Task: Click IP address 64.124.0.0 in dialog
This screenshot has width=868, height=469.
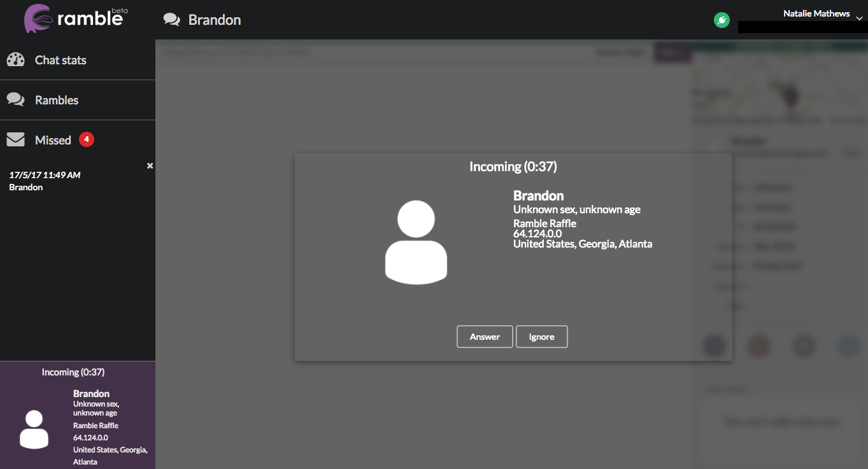Action: pos(537,234)
